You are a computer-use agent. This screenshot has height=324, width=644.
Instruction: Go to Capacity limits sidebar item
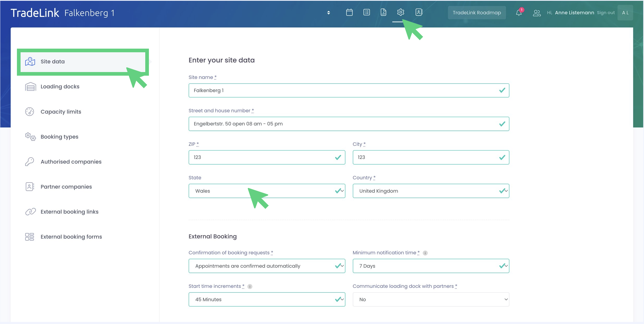[61, 112]
